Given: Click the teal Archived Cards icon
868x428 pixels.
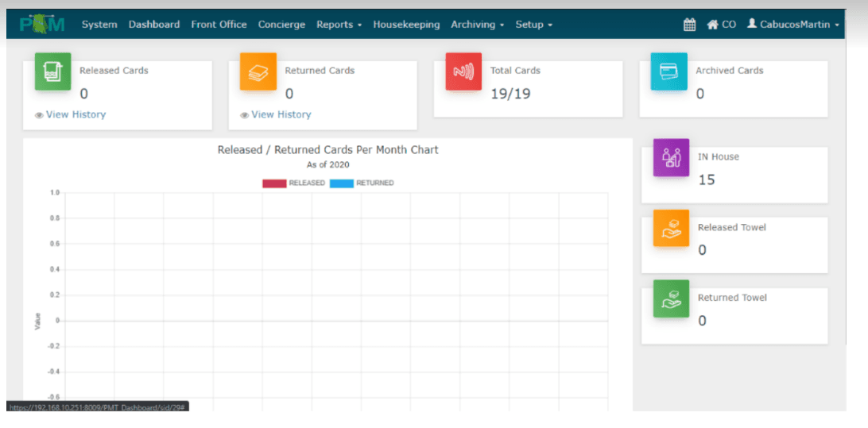Looking at the screenshot, I should click(x=668, y=71).
